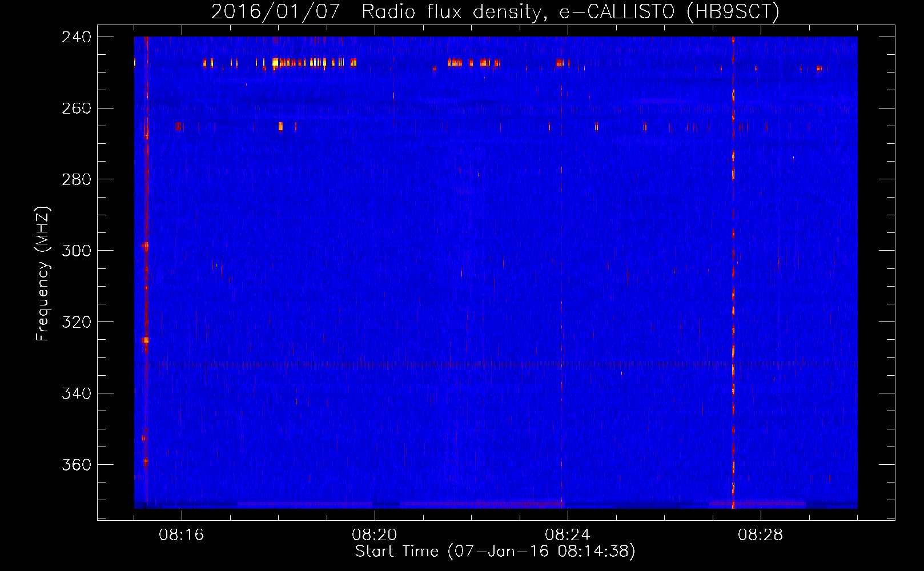
Task: Click the 08:28 time tick label
Action: [x=761, y=535]
